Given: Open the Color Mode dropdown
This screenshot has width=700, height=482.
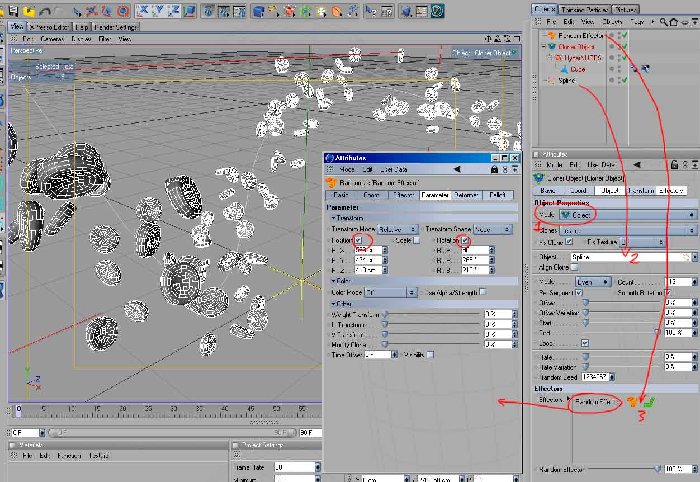Looking at the screenshot, I should click(391, 292).
